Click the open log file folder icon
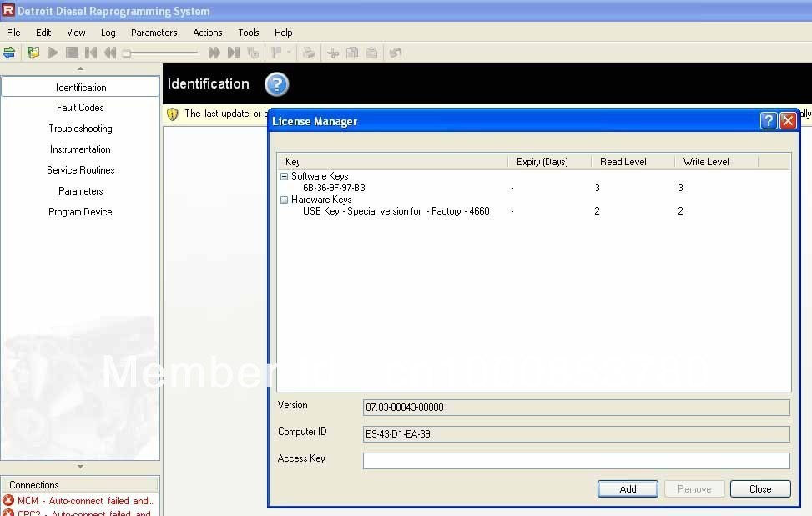The height and width of the screenshot is (516, 812). [x=33, y=53]
